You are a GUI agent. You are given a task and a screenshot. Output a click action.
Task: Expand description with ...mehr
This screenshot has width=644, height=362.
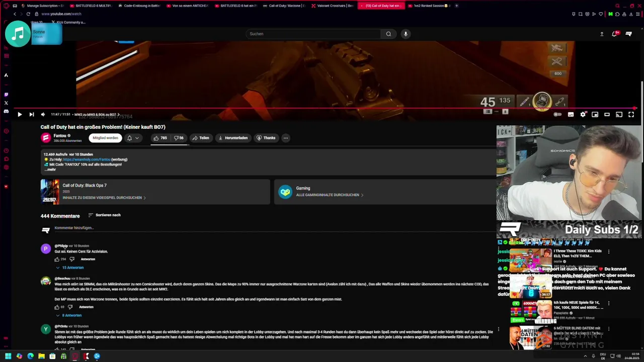pos(50,169)
